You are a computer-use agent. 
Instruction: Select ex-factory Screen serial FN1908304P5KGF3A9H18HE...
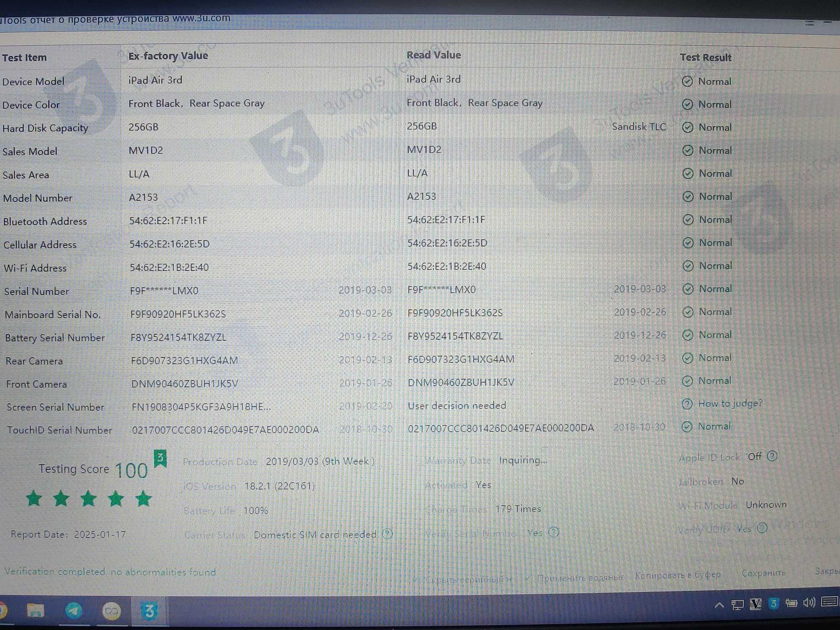click(x=201, y=407)
